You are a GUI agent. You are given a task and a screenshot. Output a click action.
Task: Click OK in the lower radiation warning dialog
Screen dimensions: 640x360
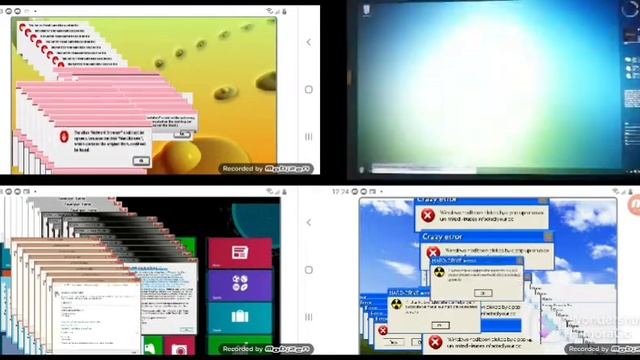click(x=440, y=325)
